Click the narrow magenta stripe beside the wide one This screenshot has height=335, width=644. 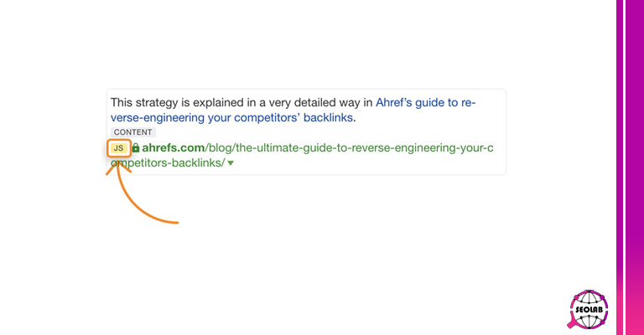click(620, 167)
